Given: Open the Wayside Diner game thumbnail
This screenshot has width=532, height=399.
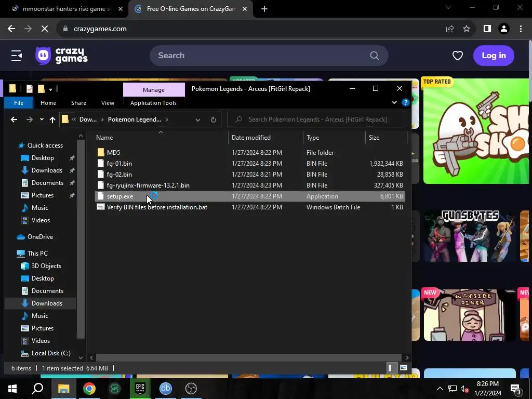Looking at the screenshot, I should (470, 315).
